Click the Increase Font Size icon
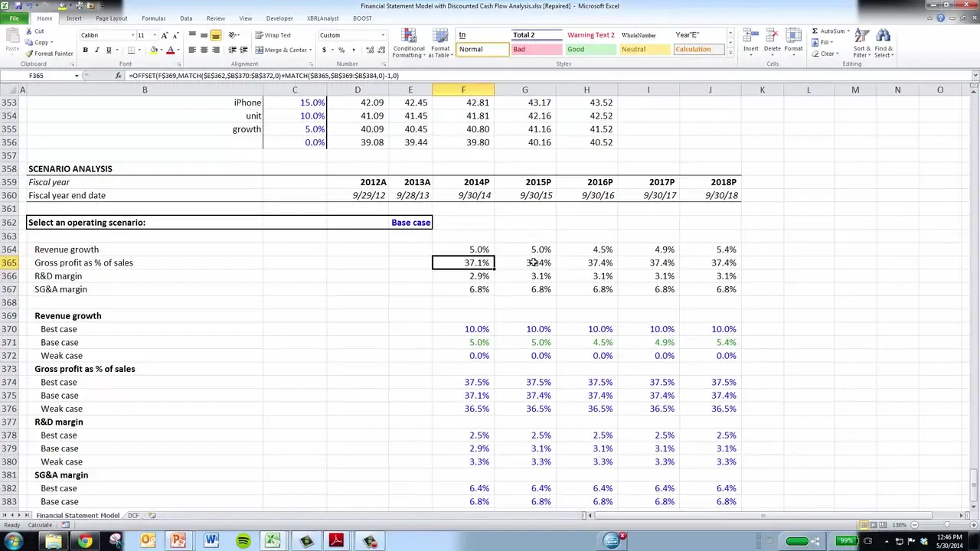This screenshot has width=980, height=551. coord(165,35)
